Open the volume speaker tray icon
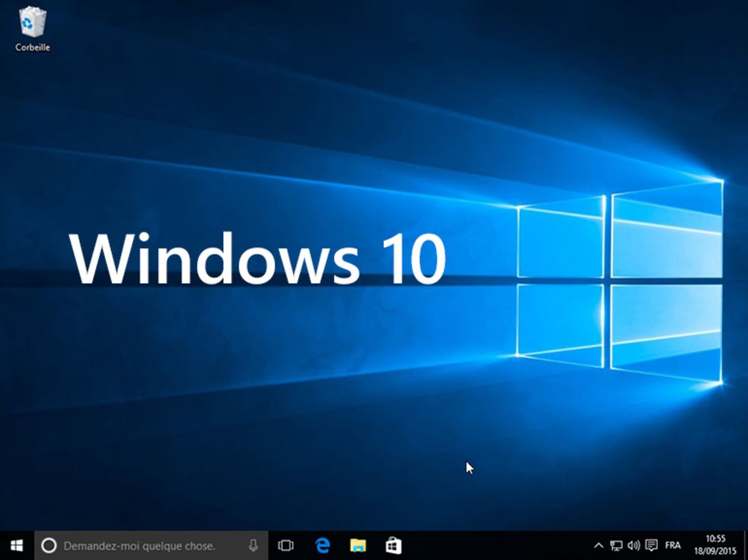The image size is (748, 560). tap(634, 546)
